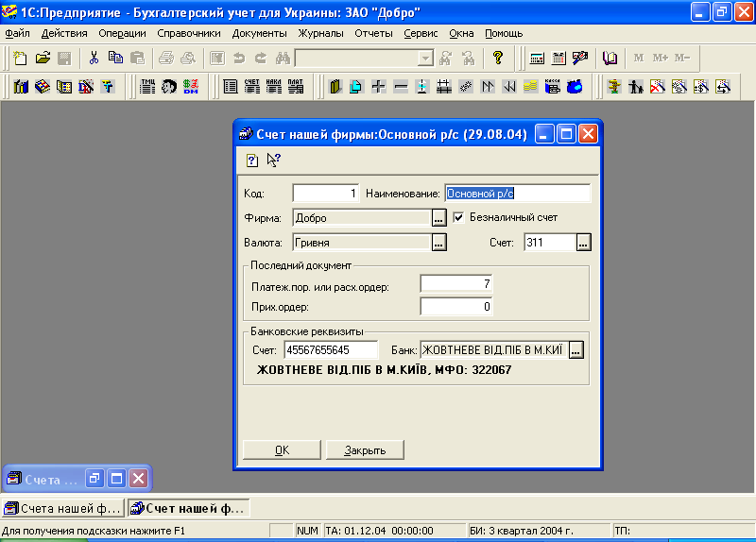Image resolution: width=756 pixels, height=542 pixels.
Task: Click the Наименование field with Основной р/с
Action: click(x=517, y=194)
